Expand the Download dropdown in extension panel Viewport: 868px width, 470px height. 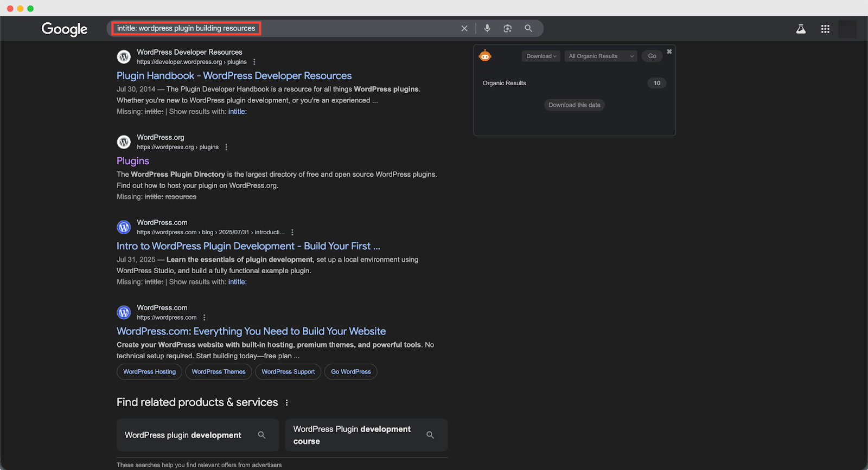[x=541, y=56]
